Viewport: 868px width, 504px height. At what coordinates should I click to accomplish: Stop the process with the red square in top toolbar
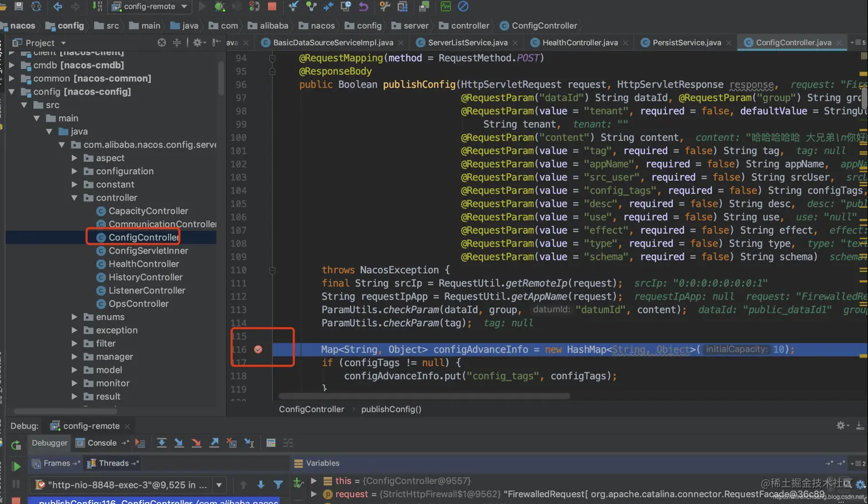coord(272,6)
